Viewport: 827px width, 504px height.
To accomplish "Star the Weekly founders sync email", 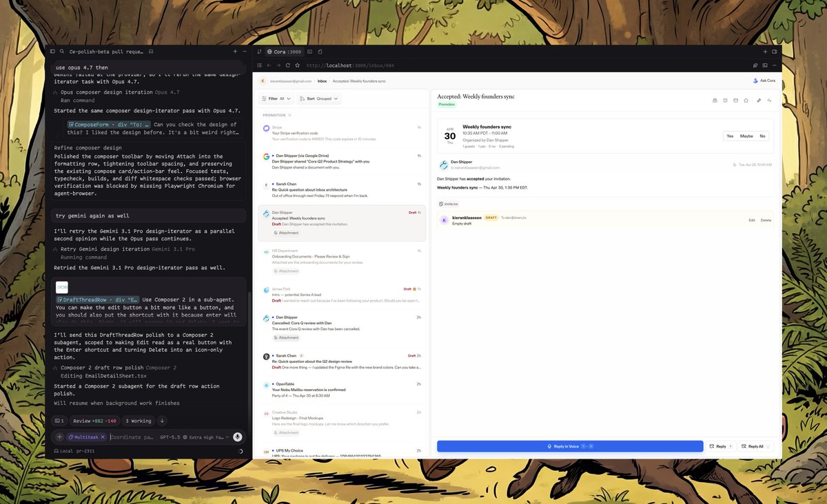I will pyautogui.click(x=746, y=101).
